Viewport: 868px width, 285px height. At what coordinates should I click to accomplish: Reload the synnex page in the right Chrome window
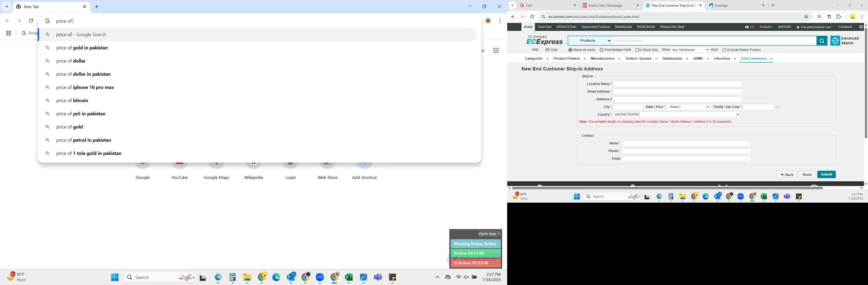click(x=532, y=17)
